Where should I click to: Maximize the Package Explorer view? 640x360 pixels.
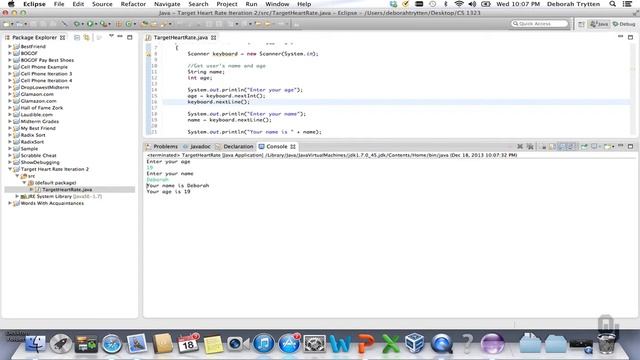click(130, 37)
